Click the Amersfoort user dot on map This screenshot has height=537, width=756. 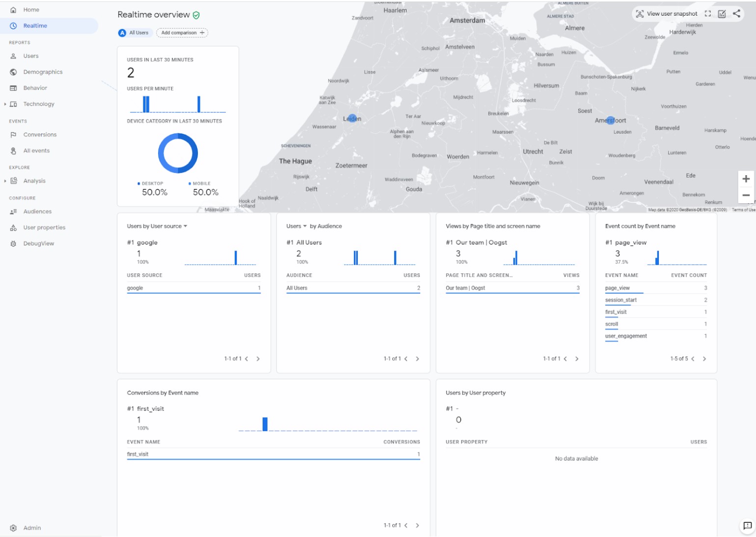coord(610,120)
